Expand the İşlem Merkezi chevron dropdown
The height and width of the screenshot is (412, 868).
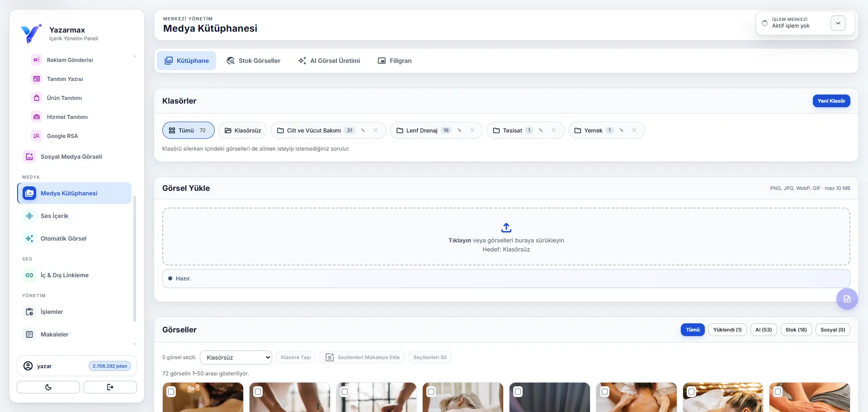coord(838,23)
